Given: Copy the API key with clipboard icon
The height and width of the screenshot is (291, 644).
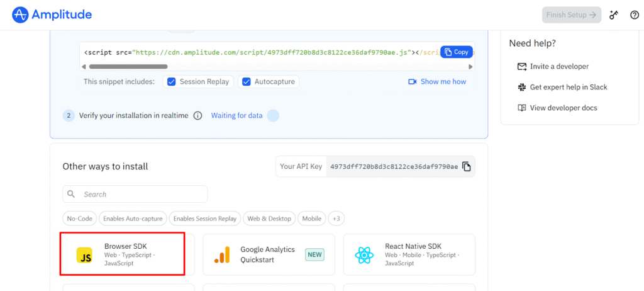Looking at the screenshot, I should pos(466,166).
